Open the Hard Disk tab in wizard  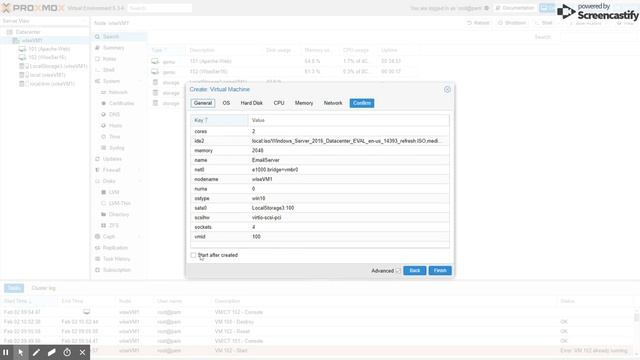tap(251, 103)
